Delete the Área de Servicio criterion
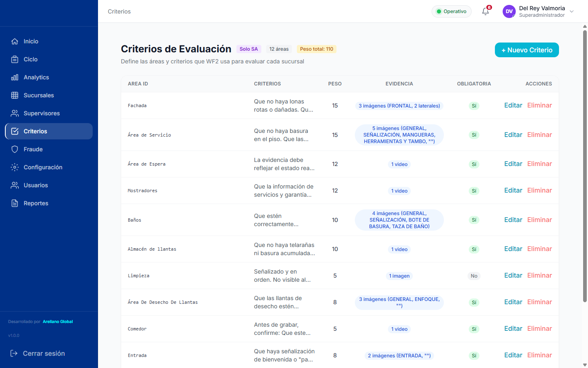 point(539,135)
